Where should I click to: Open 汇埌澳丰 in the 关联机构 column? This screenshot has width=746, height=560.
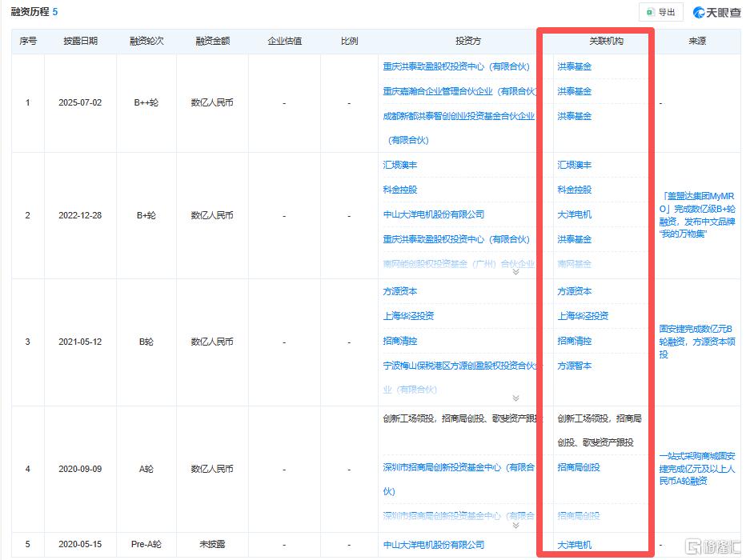[574, 165]
